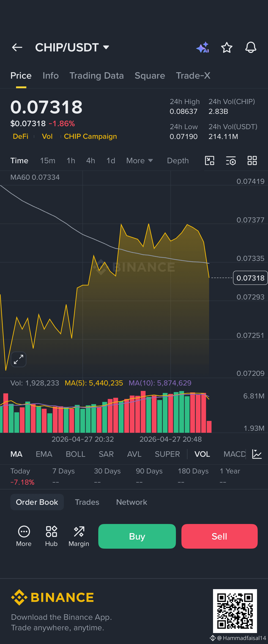The width and height of the screenshot is (268, 644).
Task: Open chart drawing tools icon
Action: [210, 160]
